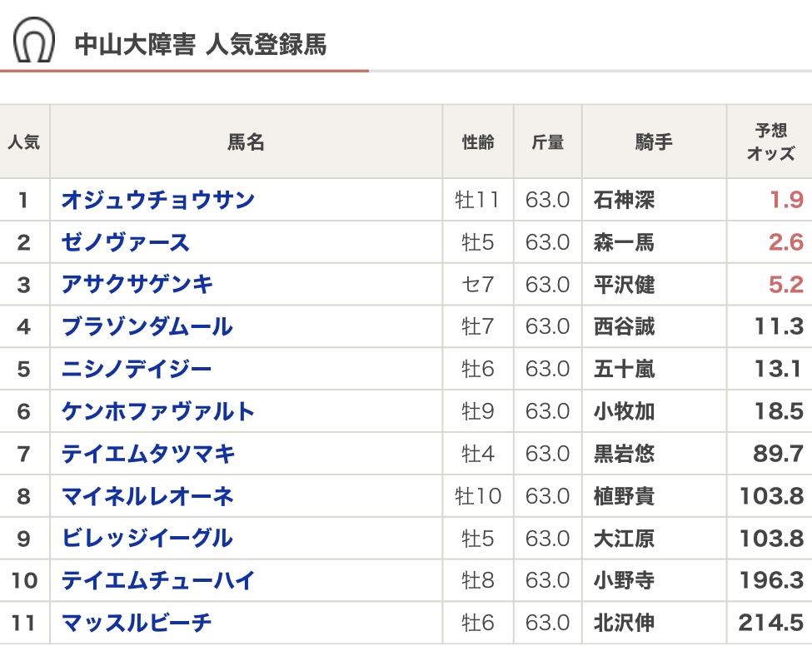The width and height of the screenshot is (812, 646).
Task: Click the 人気 column header
Action: coord(24,142)
